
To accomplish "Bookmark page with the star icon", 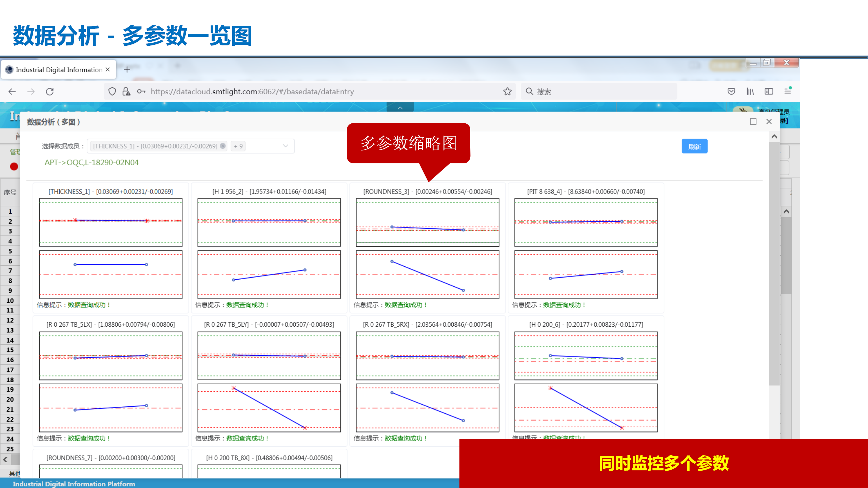I will point(507,91).
